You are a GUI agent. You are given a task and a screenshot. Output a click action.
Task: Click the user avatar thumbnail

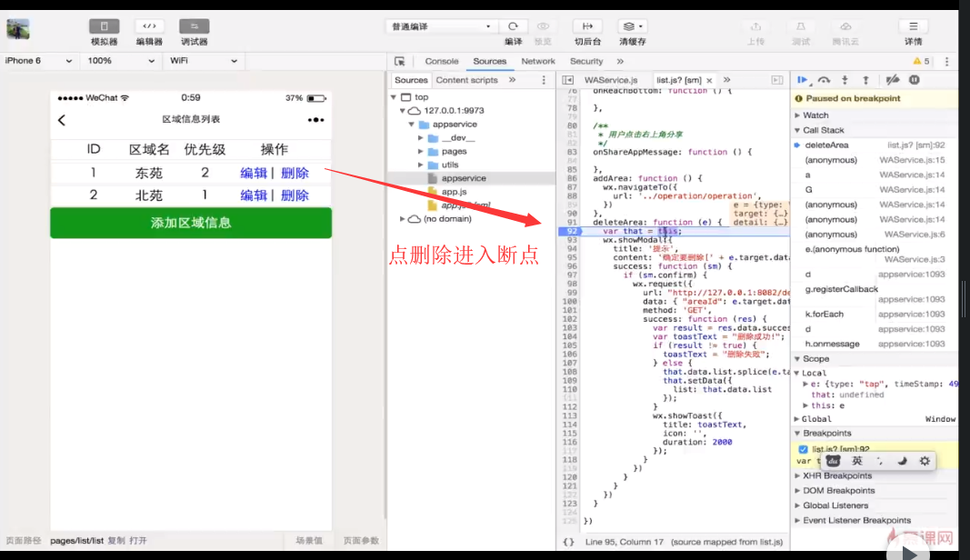18,29
